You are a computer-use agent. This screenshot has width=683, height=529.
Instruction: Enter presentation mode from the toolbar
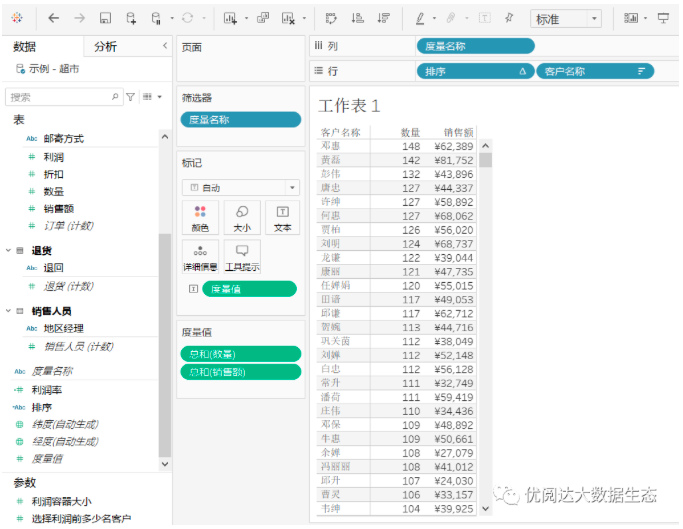pyautogui.click(x=663, y=18)
